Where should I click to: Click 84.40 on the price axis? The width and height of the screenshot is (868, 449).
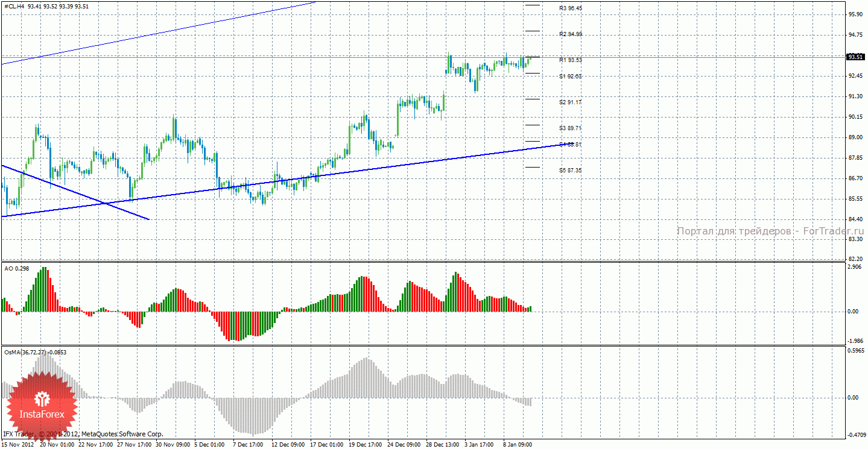(x=856, y=219)
